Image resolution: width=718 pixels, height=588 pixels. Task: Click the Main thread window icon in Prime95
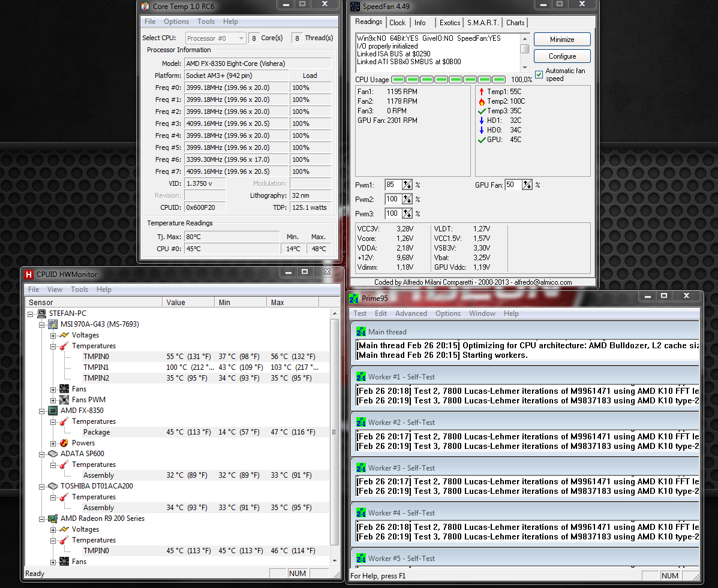pos(361,331)
